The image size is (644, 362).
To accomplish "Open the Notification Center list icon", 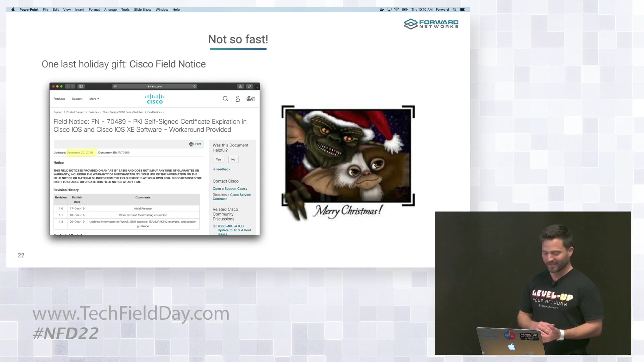I will [x=462, y=10].
